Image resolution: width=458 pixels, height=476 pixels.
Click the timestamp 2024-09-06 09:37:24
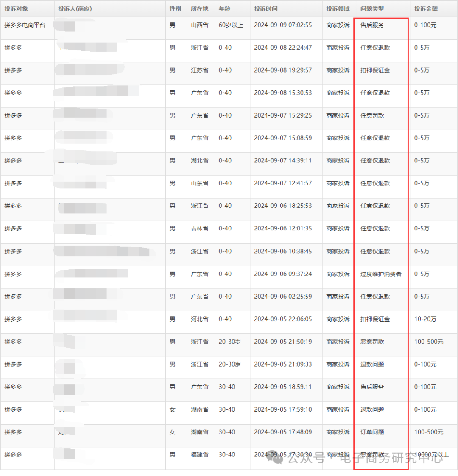coord(283,274)
